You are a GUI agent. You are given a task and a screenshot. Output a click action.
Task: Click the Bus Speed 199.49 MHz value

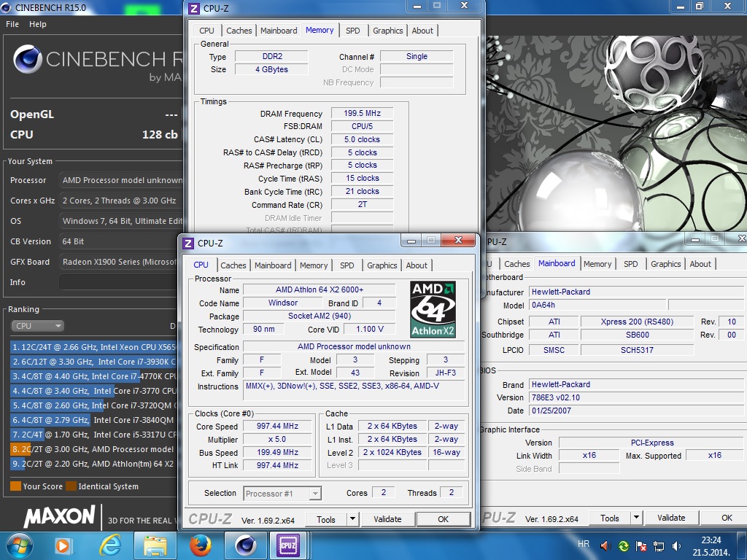(277, 452)
